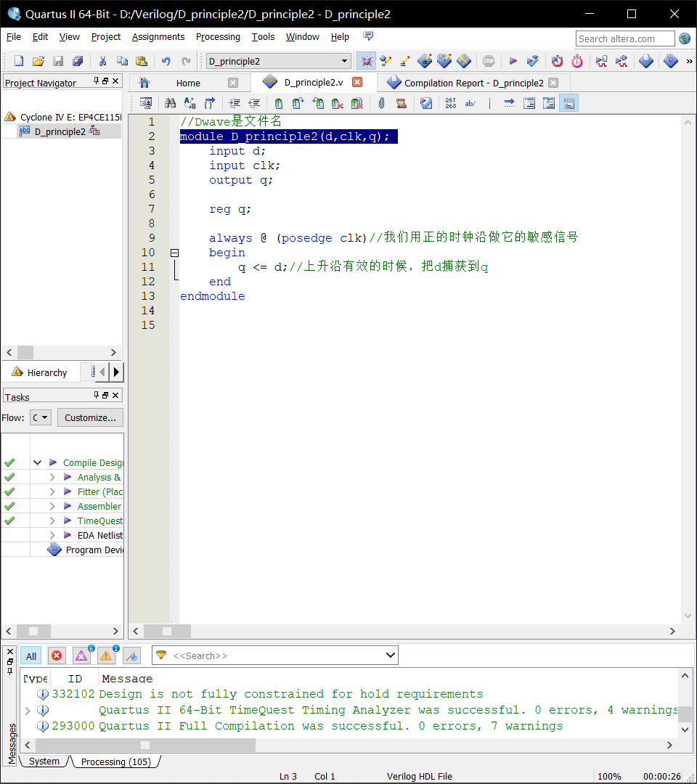Click the funnel filter icon in the Messages search

click(x=161, y=655)
